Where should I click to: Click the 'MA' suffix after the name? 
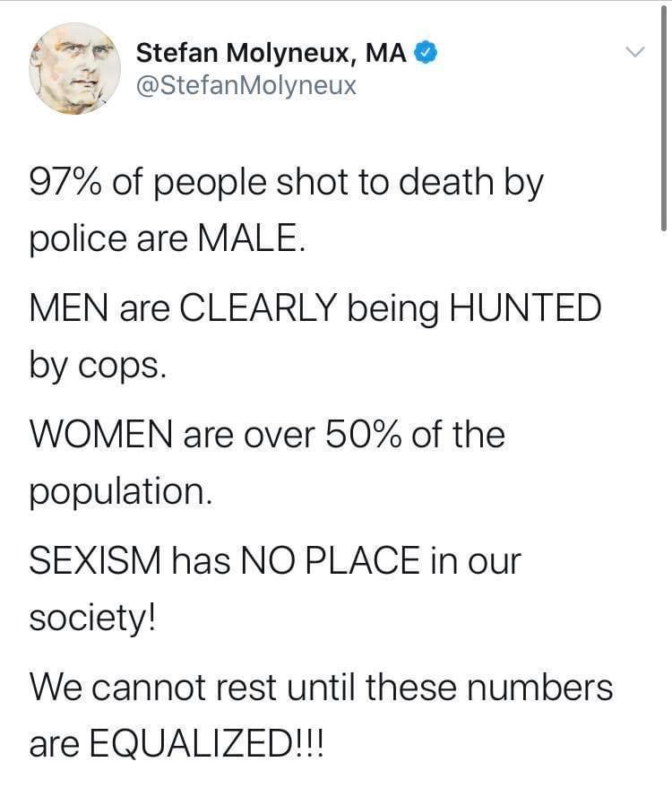pos(388,52)
